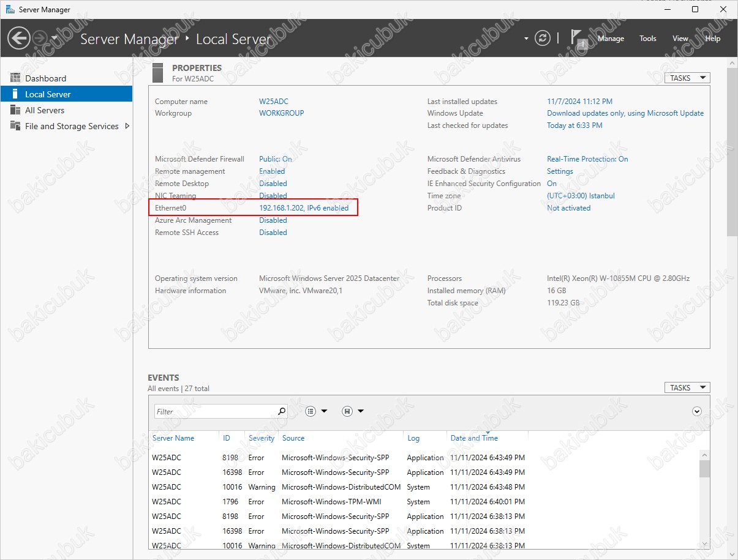Image resolution: width=738 pixels, height=560 pixels.
Task: Select All Servers in the sidebar
Action: pos(66,110)
